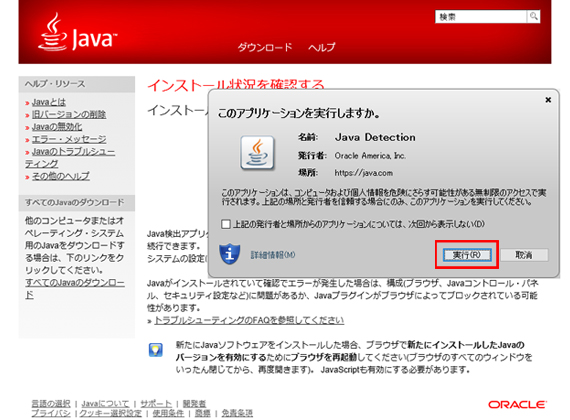
Task: Click the lightbulb tip icon
Action: (x=156, y=350)
